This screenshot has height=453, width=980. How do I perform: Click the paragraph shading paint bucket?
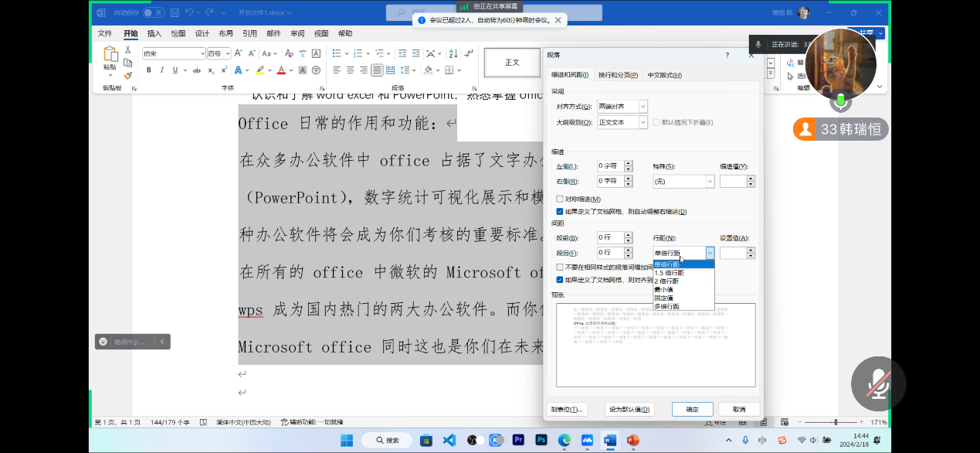(429, 70)
